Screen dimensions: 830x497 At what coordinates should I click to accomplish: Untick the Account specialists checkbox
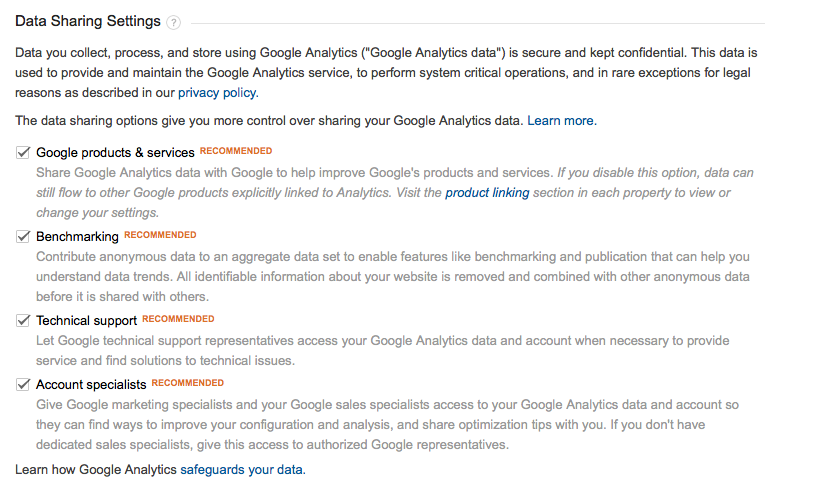(23, 384)
